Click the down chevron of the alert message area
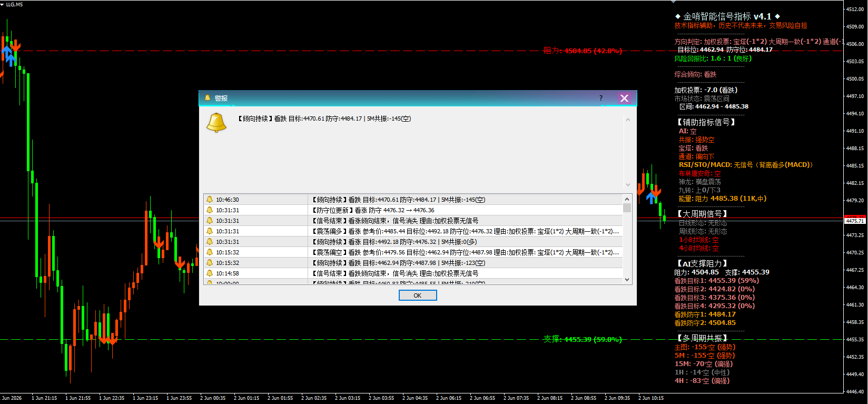This screenshot has height=404, width=868. pyautogui.click(x=628, y=185)
